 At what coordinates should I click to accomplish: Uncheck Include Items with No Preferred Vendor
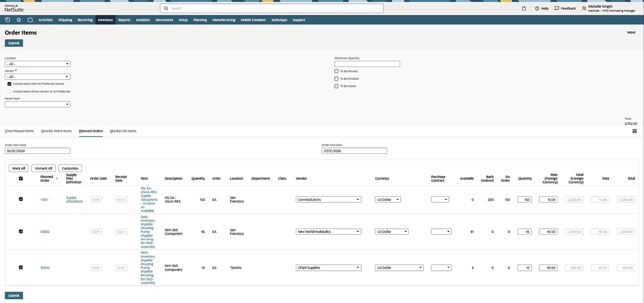tap(9, 84)
